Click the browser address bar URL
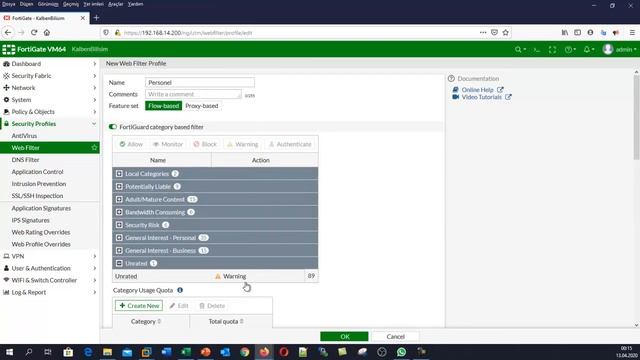Viewport: 640px width, 360px height. 188,33
